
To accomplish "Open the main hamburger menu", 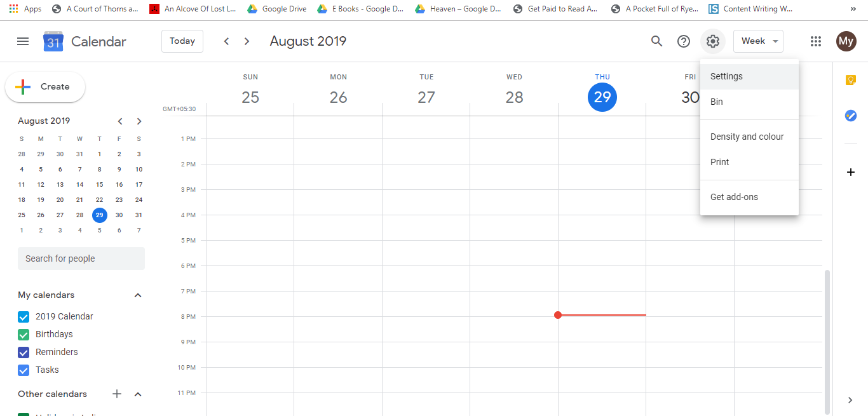I will coord(23,41).
